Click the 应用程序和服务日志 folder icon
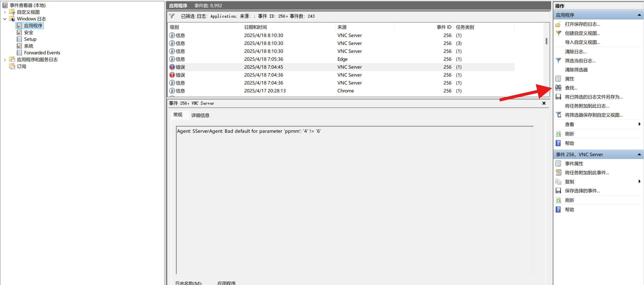The height and width of the screenshot is (285, 644). [x=12, y=59]
